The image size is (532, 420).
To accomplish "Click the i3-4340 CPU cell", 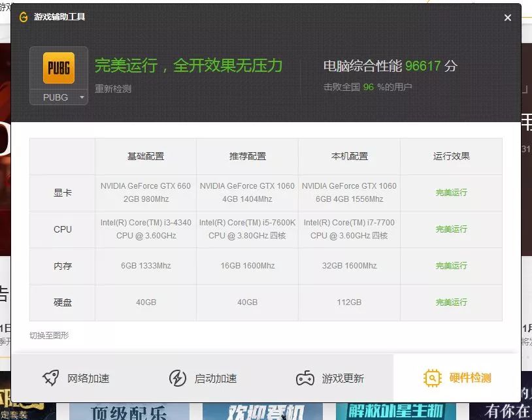I will [146, 229].
